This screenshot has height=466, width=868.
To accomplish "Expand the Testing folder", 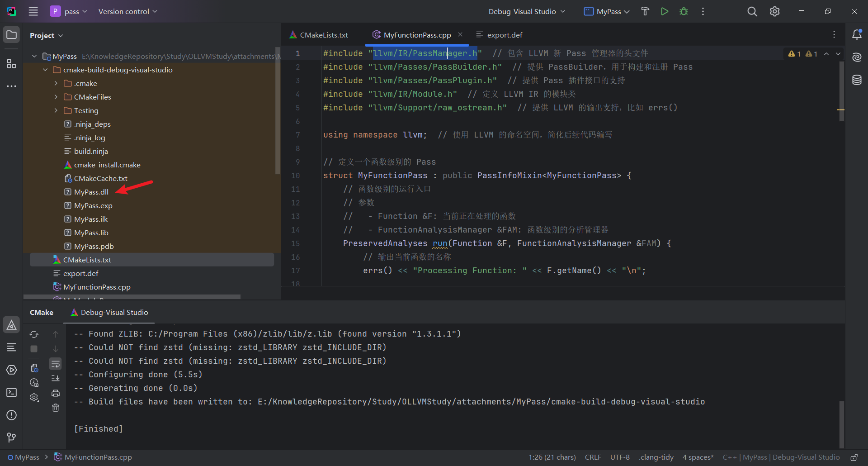I will pos(56,110).
